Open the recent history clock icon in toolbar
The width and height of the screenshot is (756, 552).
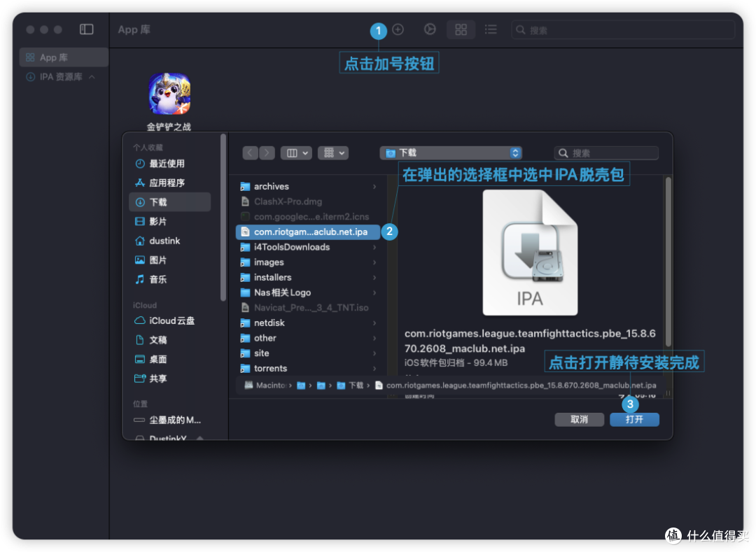coord(430,29)
